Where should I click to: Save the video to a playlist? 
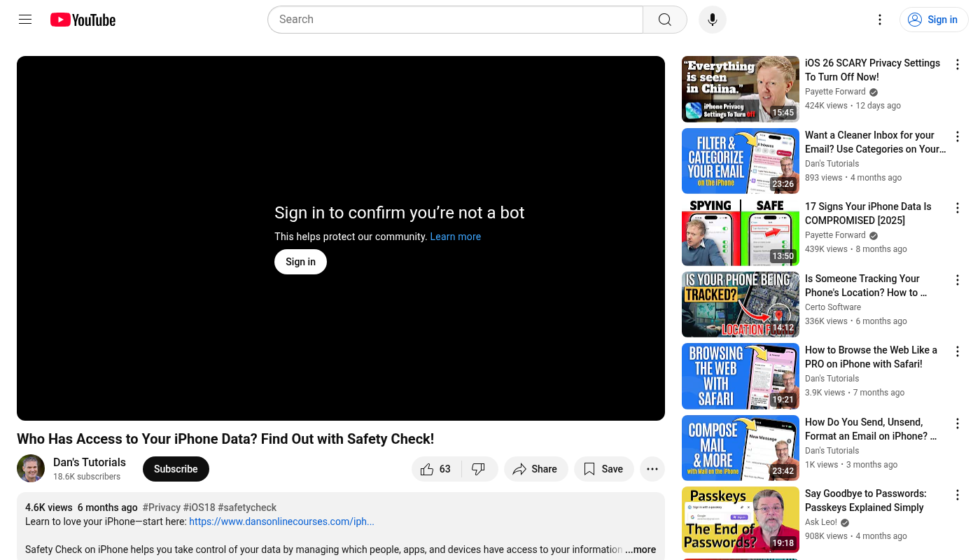(x=603, y=469)
